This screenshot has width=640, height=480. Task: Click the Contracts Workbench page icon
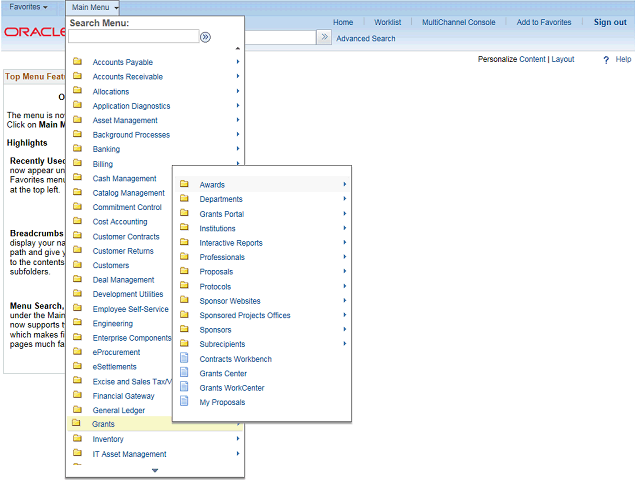pyautogui.click(x=183, y=359)
